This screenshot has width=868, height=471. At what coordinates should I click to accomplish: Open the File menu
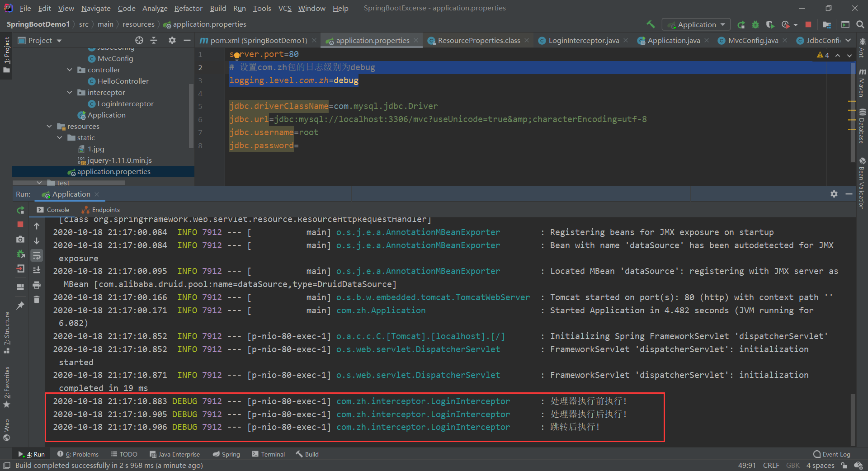point(26,8)
